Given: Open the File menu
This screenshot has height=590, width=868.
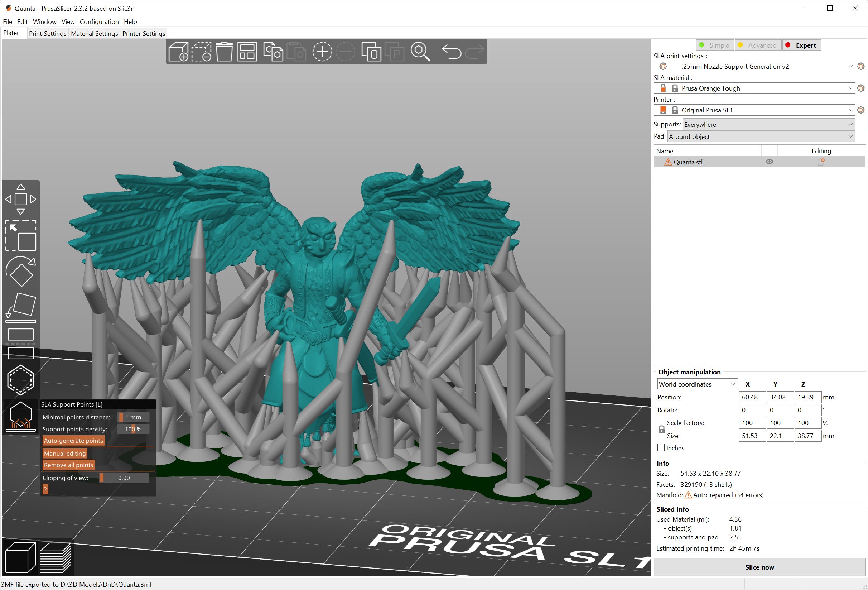Looking at the screenshot, I should pos(8,21).
